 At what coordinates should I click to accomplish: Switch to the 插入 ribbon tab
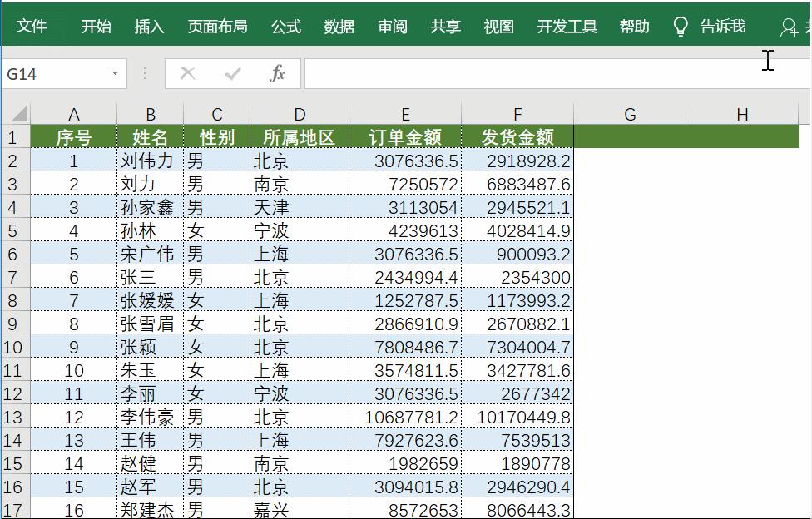click(x=147, y=25)
